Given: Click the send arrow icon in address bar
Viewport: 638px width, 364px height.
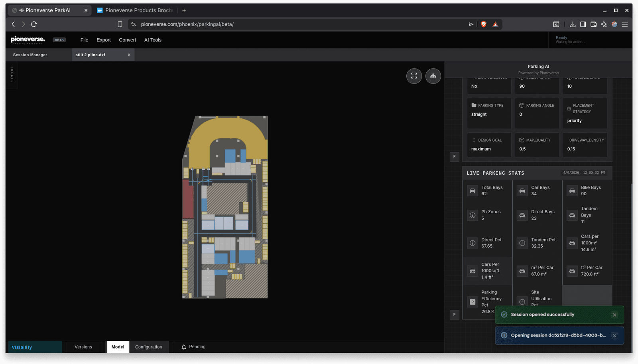Looking at the screenshot, I should (471, 24).
